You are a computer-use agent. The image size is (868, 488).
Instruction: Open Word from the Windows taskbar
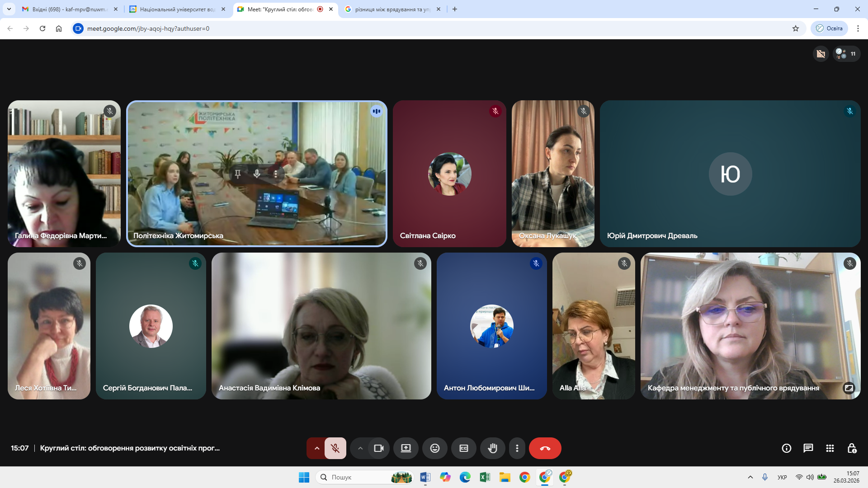tap(425, 477)
